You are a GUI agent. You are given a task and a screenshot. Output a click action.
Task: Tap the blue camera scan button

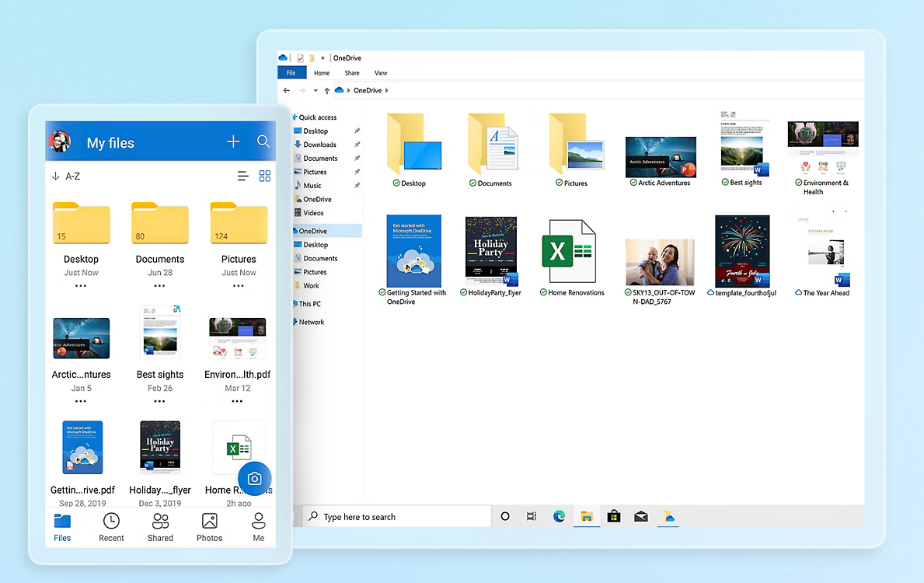tap(255, 479)
